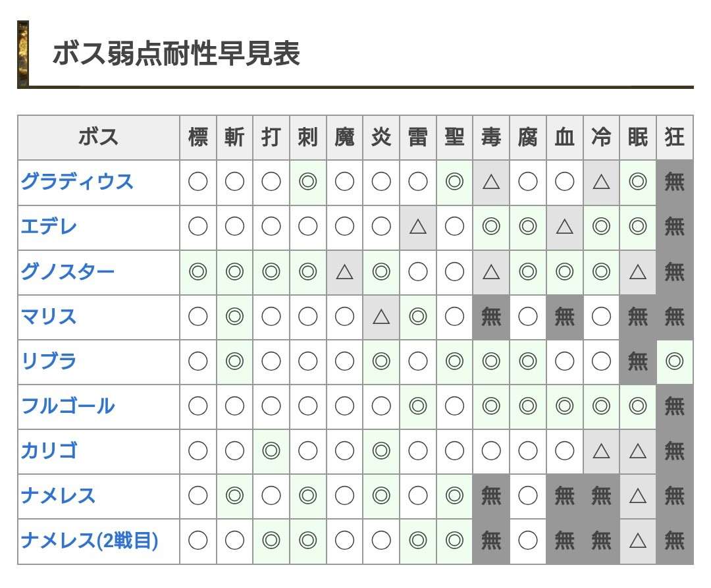Screen dimensions: 711x588
Task: Select the フルゴール boss link
Action: [68, 406]
